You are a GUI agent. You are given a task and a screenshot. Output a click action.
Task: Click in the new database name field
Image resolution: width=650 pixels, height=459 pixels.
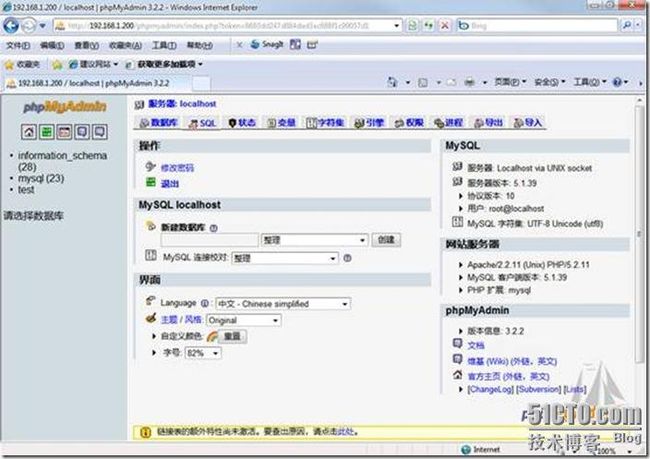point(210,240)
